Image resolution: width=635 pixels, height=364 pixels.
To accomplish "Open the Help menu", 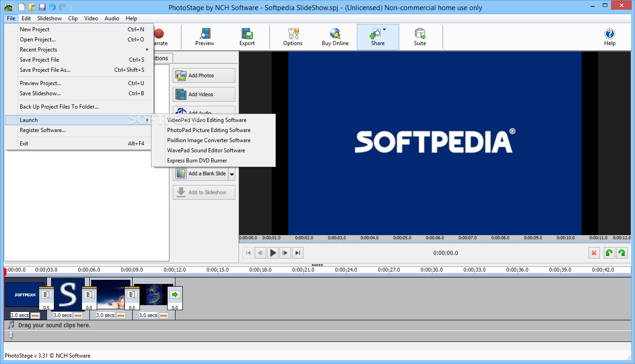I will (131, 18).
